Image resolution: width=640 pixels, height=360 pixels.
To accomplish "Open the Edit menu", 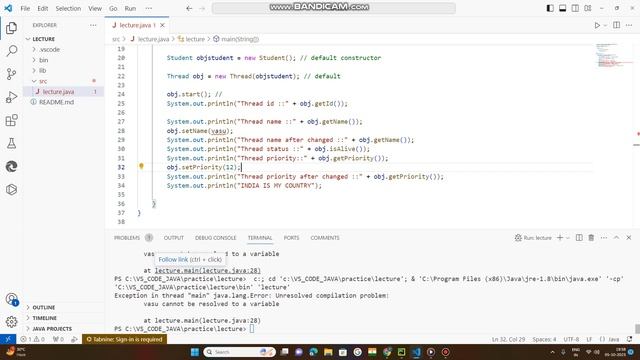I will (x=42, y=8).
